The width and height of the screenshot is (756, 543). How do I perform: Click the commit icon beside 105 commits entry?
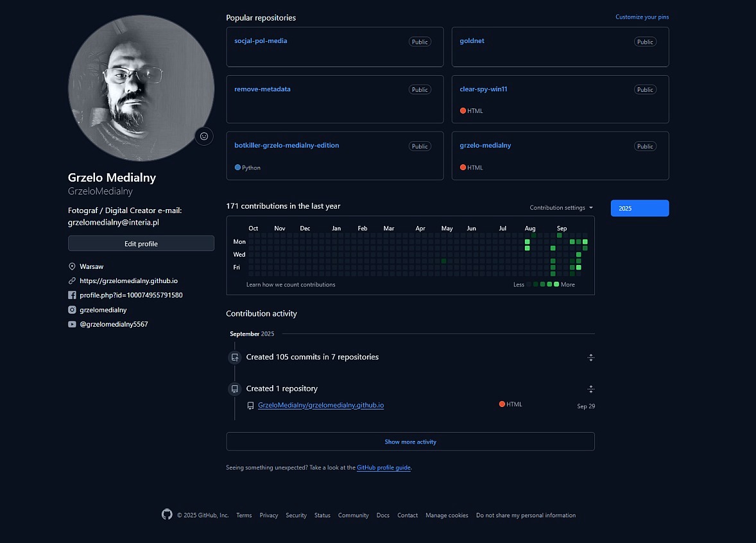pyautogui.click(x=234, y=357)
